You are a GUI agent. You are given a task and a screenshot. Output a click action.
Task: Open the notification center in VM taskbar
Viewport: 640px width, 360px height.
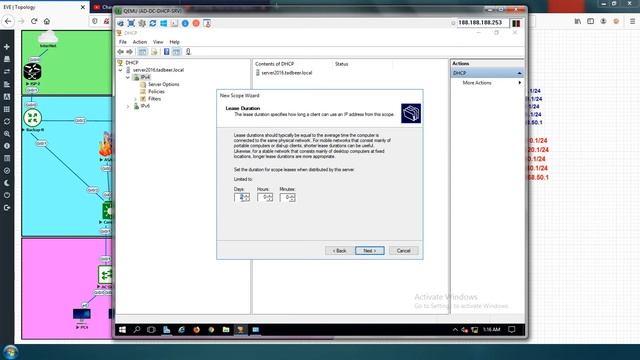[x=512, y=329]
